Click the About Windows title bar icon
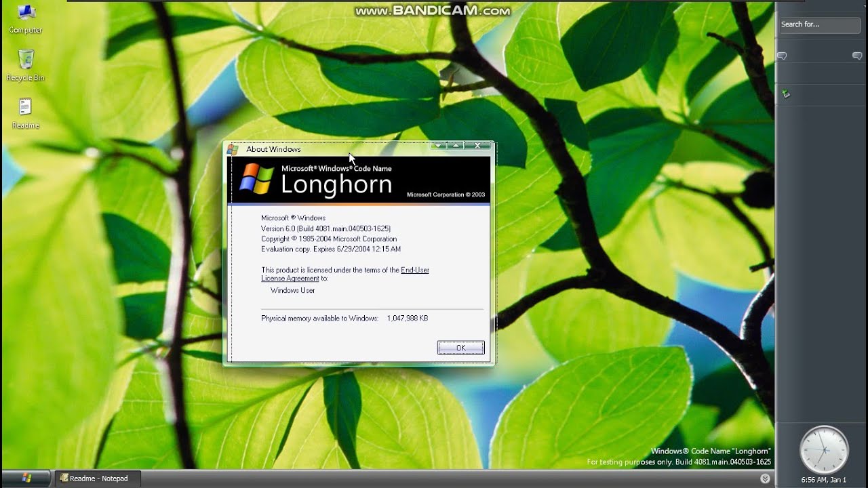868x488 pixels. (233, 149)
